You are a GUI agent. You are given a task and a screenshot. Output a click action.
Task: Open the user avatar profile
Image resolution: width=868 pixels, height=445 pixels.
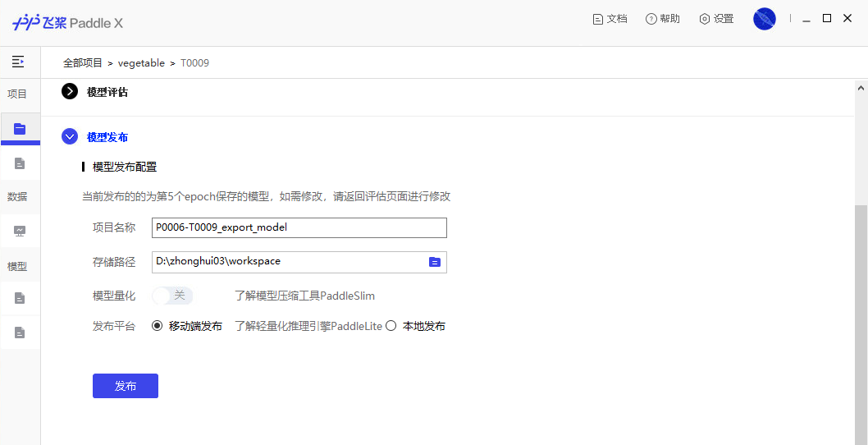click(764, 19)
